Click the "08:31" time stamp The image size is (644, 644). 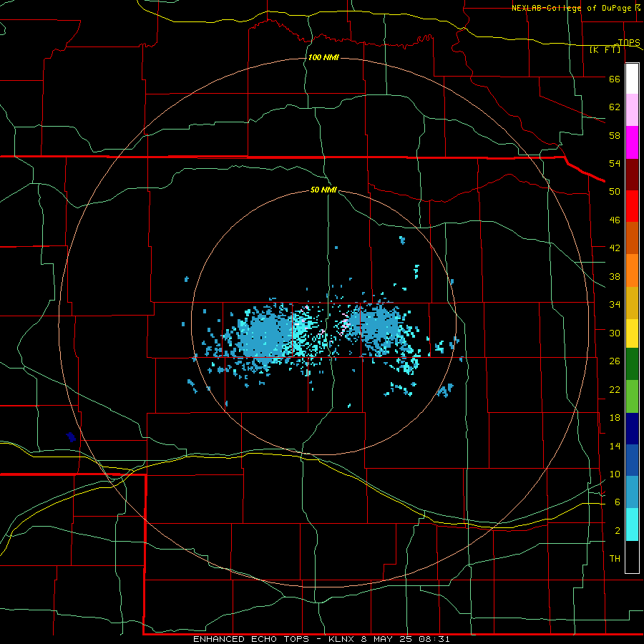pyautogui.click(x=434, y=639)
